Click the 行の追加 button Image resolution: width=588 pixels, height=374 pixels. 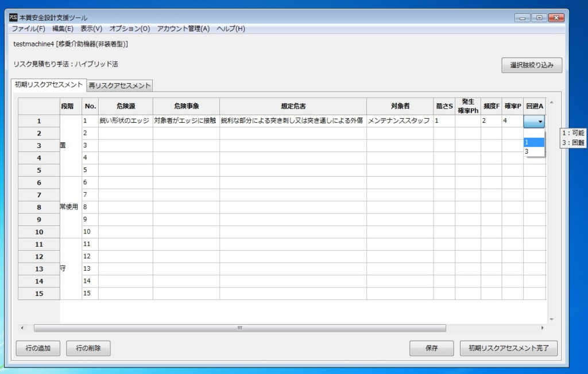tap(38, 348)
